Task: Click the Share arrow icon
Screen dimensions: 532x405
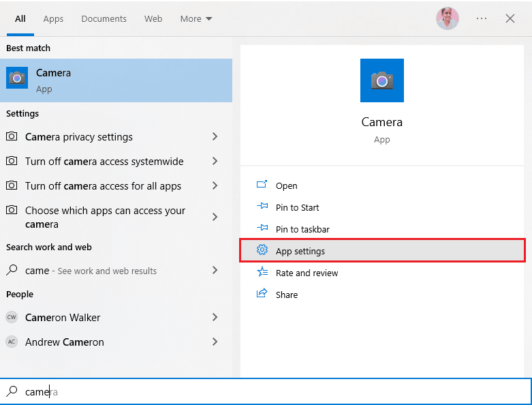Action: (262, 295)
